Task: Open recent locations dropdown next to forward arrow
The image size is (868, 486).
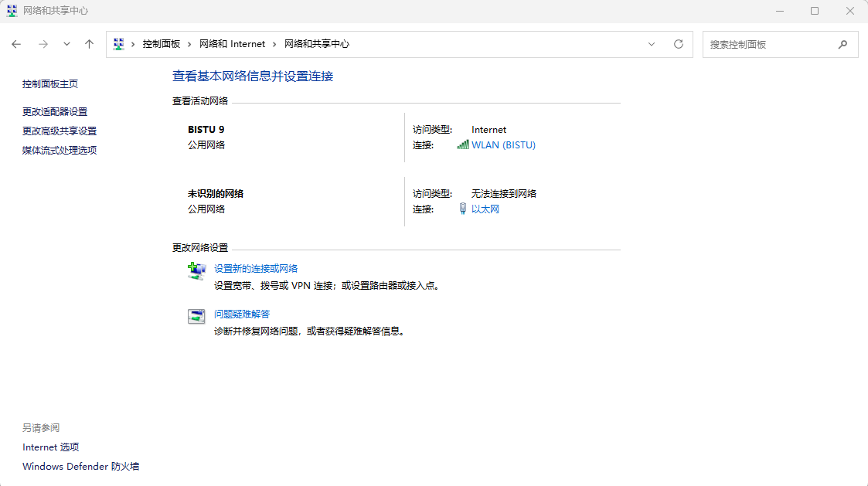Action: (x=66, y=44)
